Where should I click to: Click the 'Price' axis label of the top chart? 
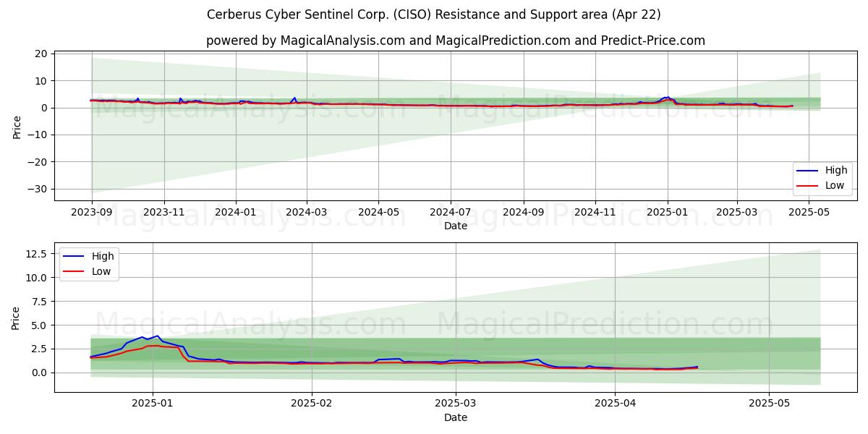click(x=17, y=127)
